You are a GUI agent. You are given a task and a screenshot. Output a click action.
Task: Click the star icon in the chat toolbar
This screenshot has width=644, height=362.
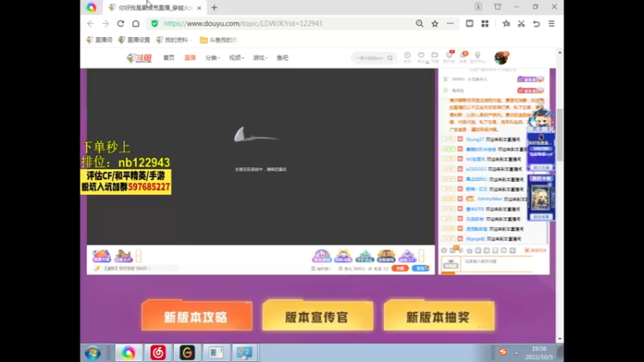pos(469,250)
